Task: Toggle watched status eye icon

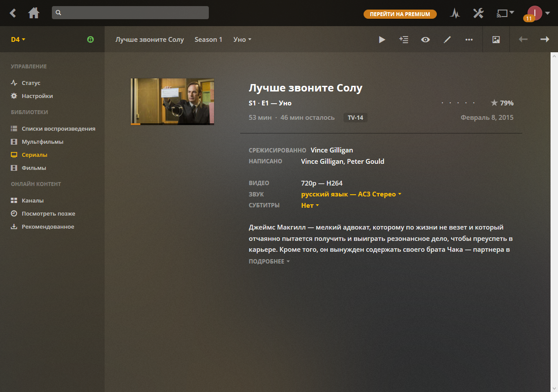Action: point(425,40)
